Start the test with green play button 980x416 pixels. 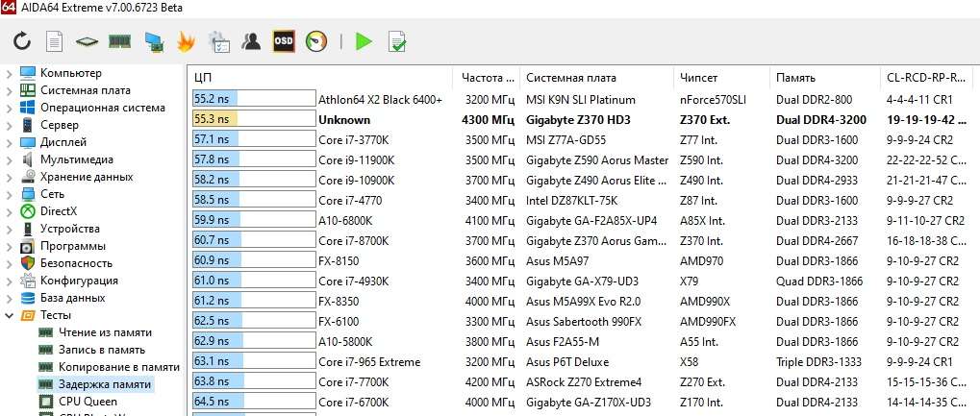(364, 42)
